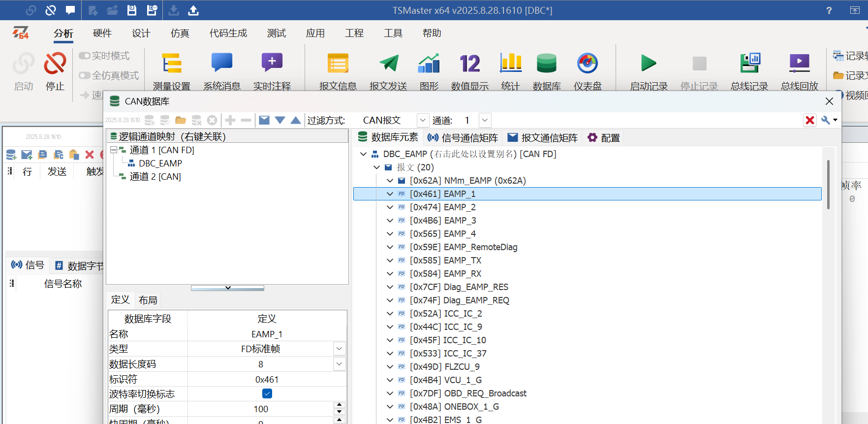Select the 信号 tab in the background window

click(x=28, y=265)
